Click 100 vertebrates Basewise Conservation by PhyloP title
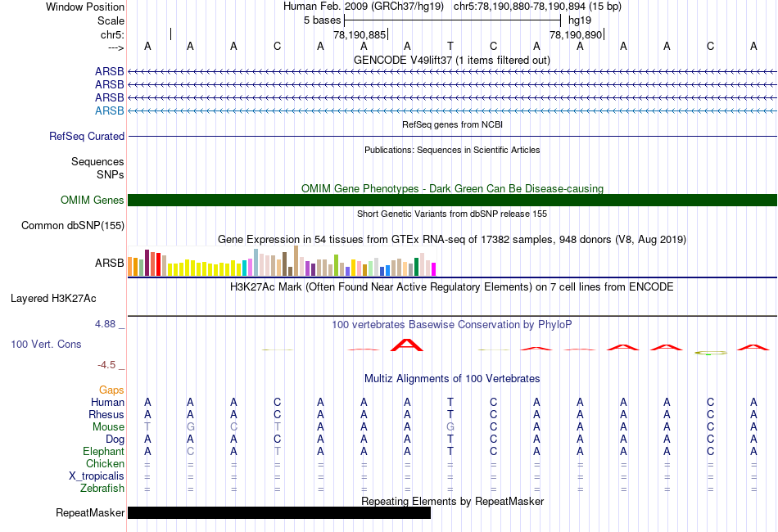 [452, 325]
